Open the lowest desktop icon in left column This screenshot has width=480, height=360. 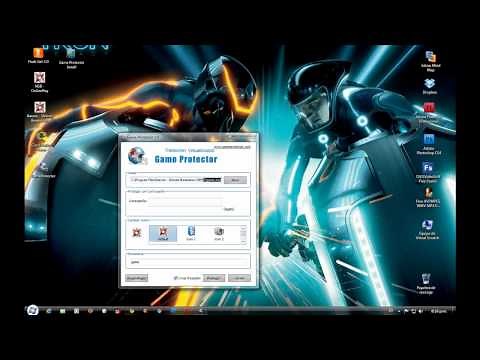(x=43, y=169)
